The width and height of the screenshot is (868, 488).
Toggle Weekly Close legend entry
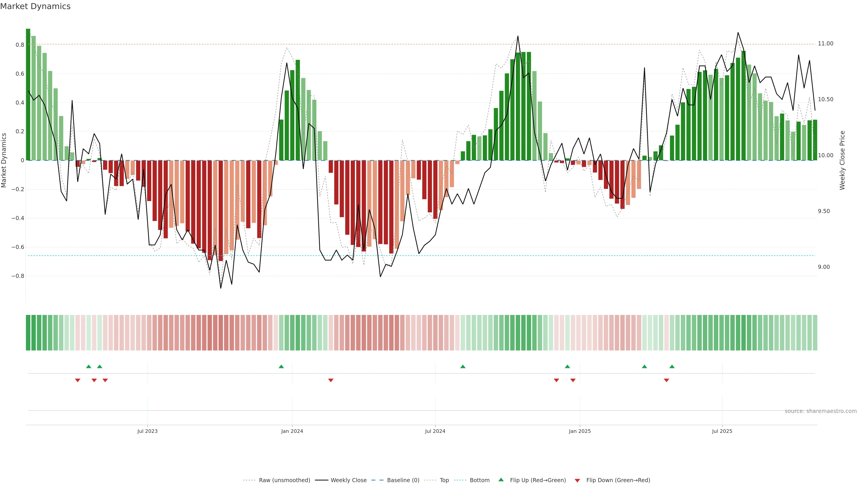(x=348, y=480)
